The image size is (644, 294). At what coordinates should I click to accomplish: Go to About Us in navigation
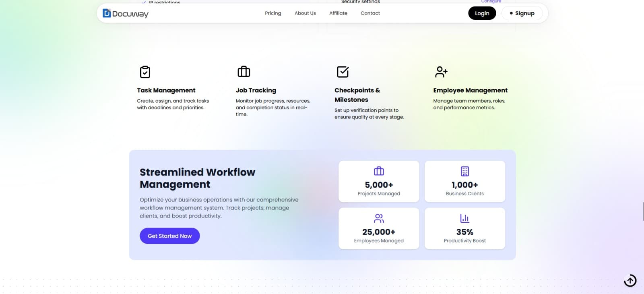tap(305, 13)
